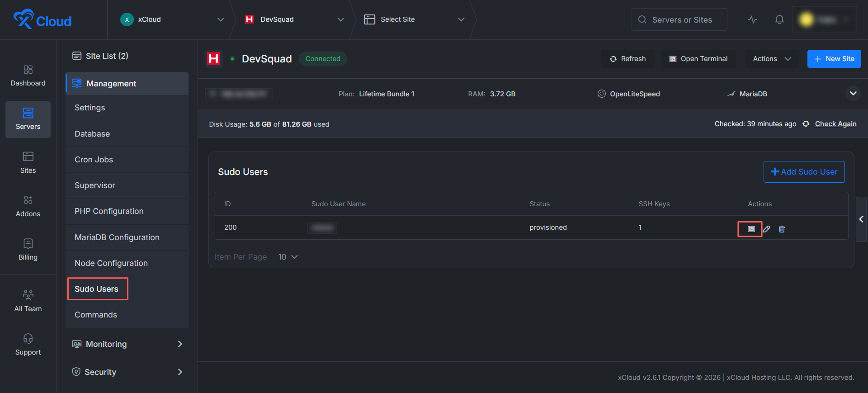
Task: Open the Dashboard sidebar item
Action: [x=28, y=76]
